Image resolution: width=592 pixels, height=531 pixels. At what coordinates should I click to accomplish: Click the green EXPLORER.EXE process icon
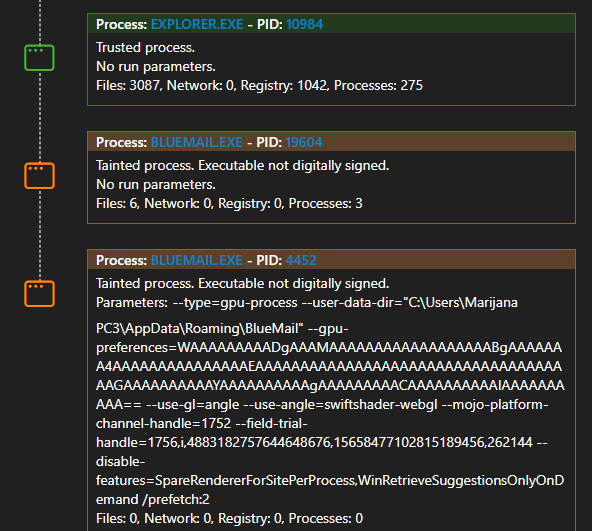[x=39, y=57]
